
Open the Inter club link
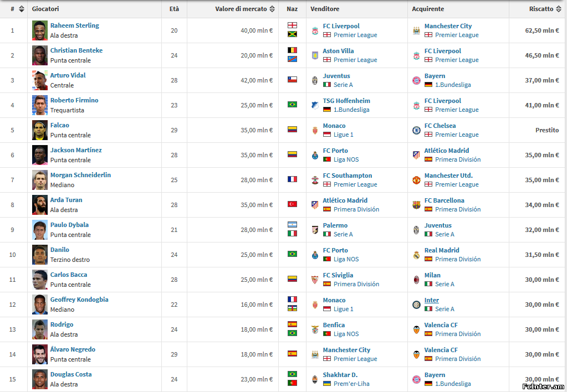click(431, 300)
